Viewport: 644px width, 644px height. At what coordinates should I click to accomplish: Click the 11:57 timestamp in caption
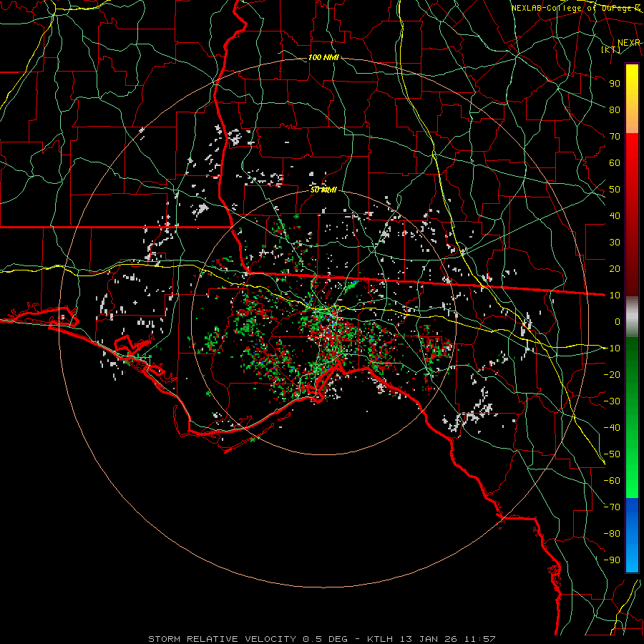479,639
